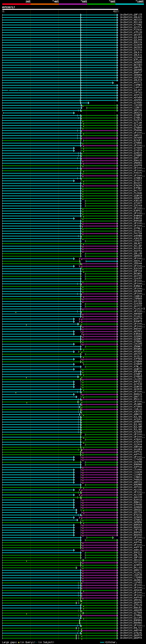The width and height of the screenshot is (146, 644).
Task: Click hit label UniRef100_Q98TJ2
Action: tap(131, 158)
